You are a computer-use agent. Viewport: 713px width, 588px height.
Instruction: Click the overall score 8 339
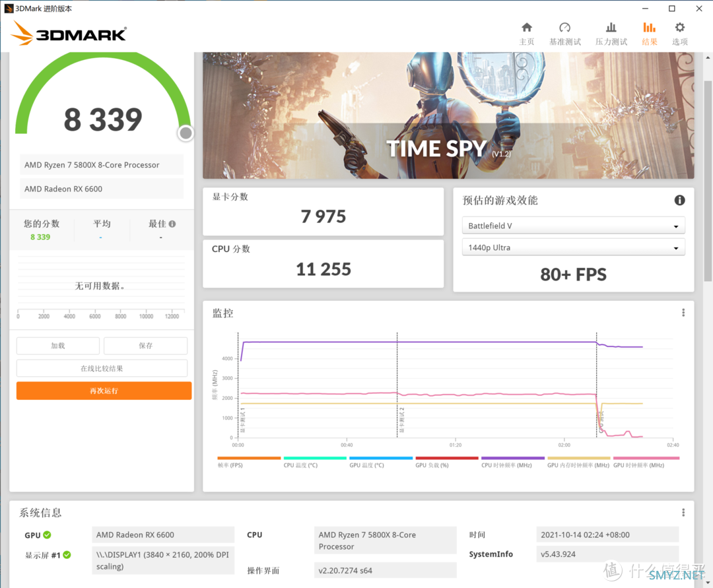pos(103,119)
